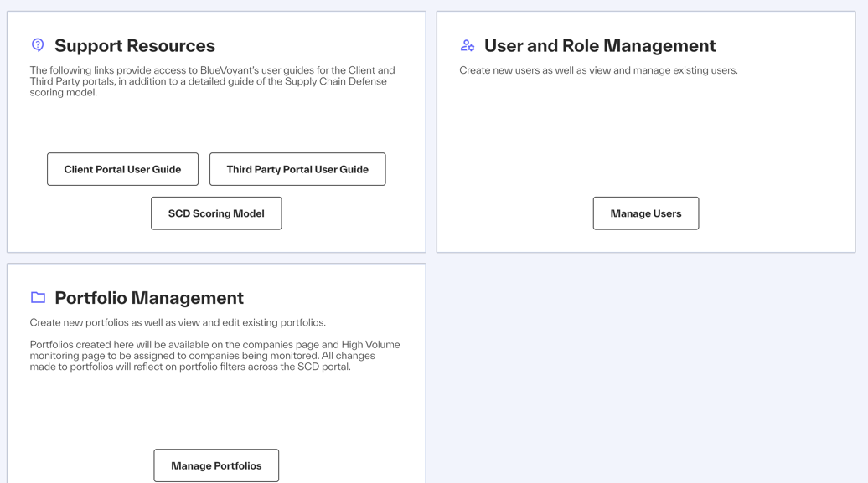The image size is (868, 483).
Task: Click the User and Role Management heading
Action: (600, 45)
